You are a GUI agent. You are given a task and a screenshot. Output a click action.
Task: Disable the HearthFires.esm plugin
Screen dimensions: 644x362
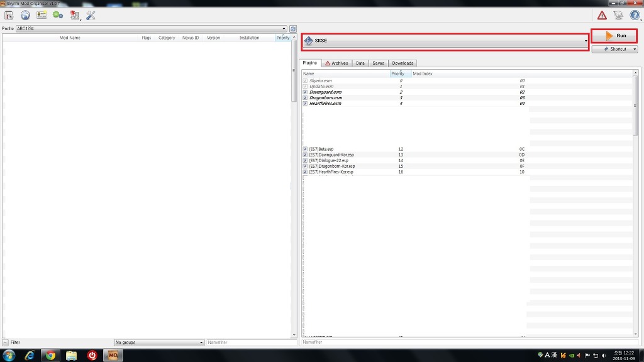(305, 104)
